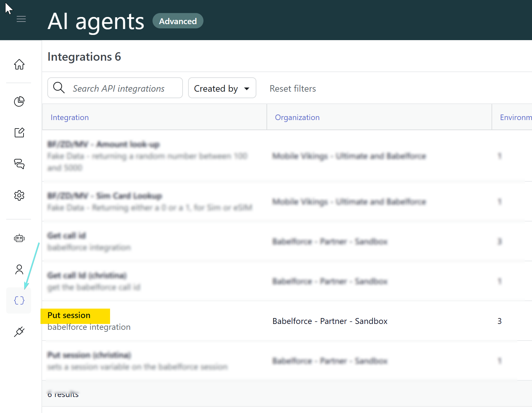
Task: Open the Put session integration
Action: coord(69,315)
